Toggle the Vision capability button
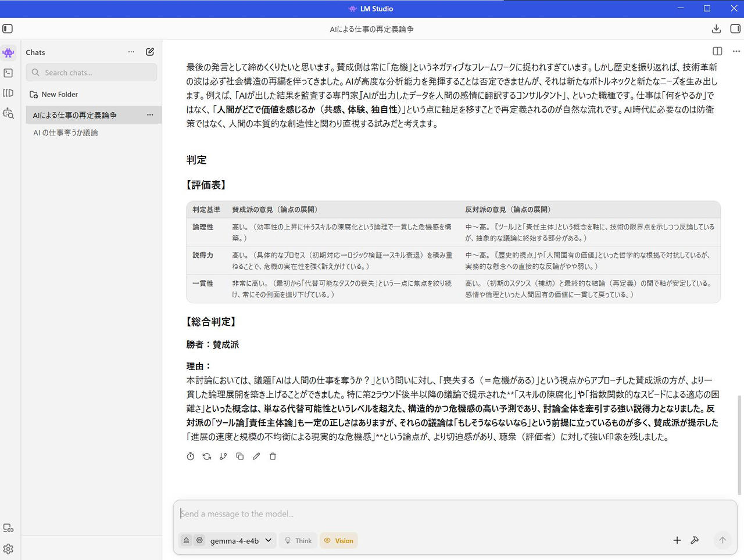 (x=338, y=541)
